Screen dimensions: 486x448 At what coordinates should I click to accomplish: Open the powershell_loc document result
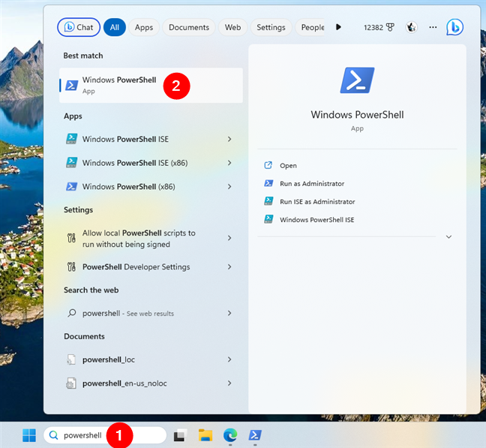(x=108, y=359)
